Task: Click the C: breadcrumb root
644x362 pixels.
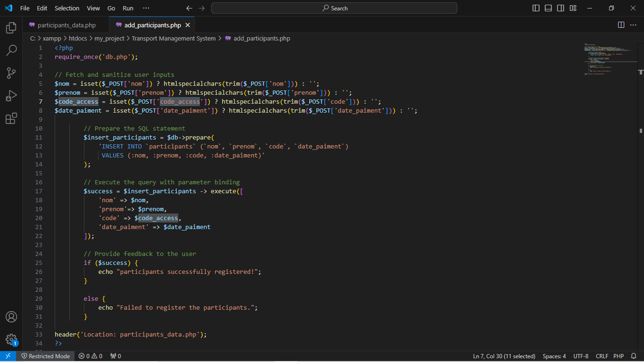Action: click(x=33, y=39)
